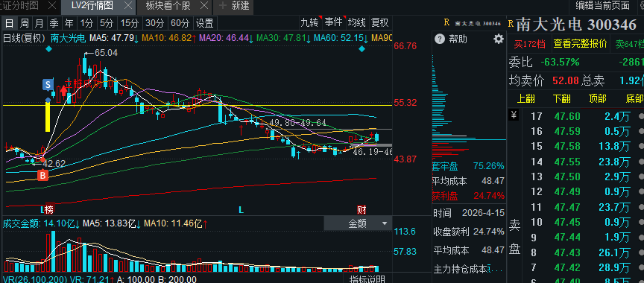Click the 榜 marker on the date axis
The width and height of the screenshot is (644, 283).
tap(49, 210)
